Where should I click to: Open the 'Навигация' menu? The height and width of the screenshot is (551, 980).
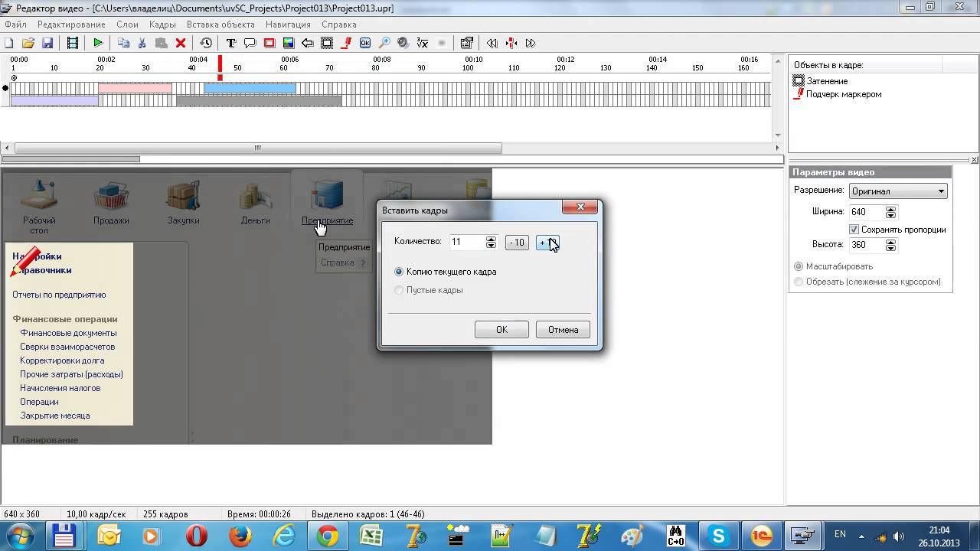[288, 24]
